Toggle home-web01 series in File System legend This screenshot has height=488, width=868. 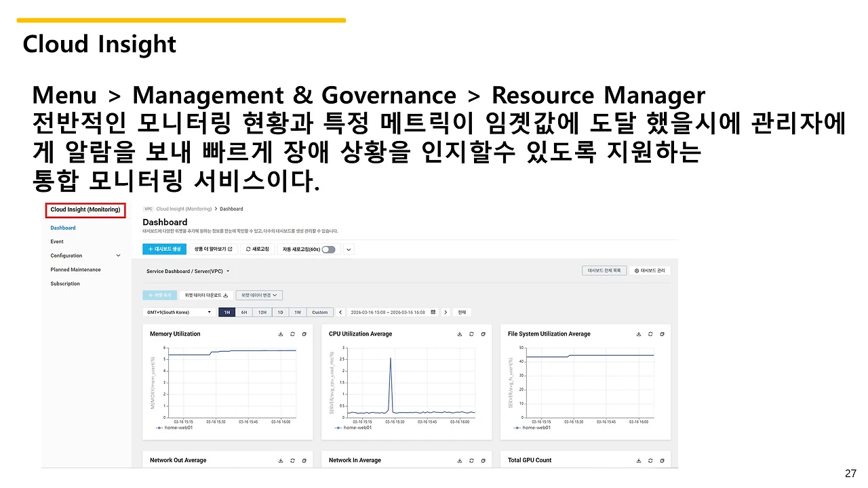534,428
